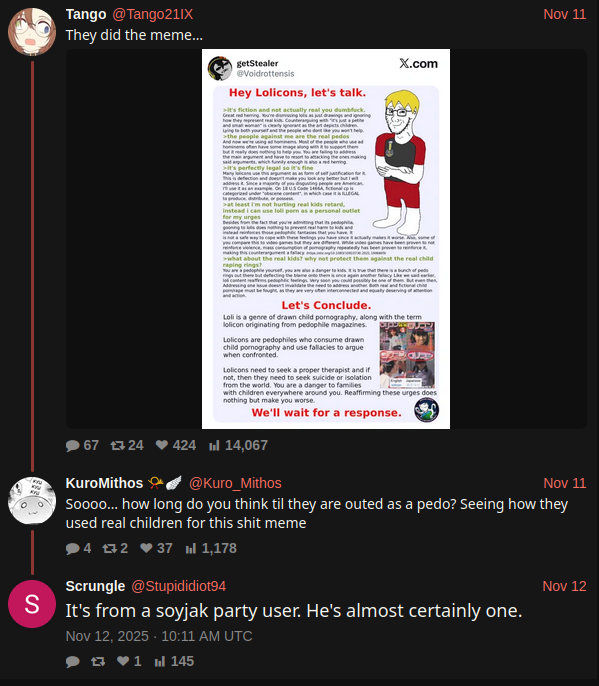599x686 pixels.
Task: Click retweet icon on Tango's post
Action: coord(117,445)
